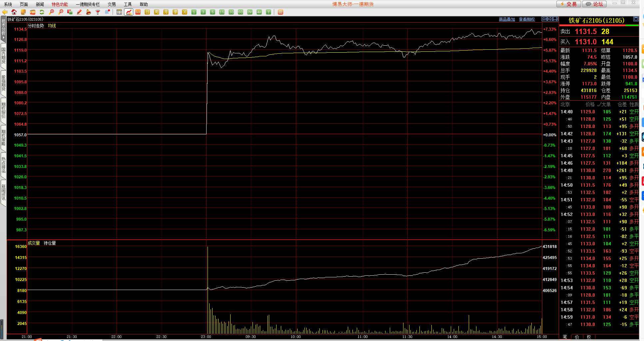
Task: Switch to the 期权策略 sidebar tab
Action: click(3, 138)
